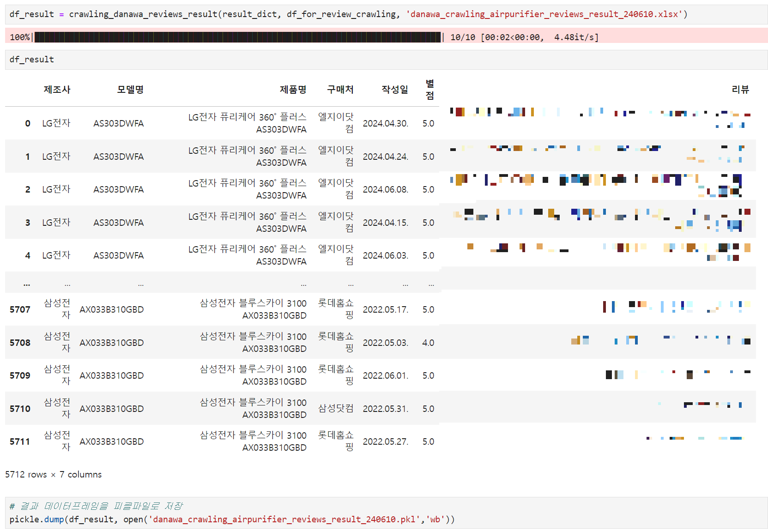Viewport: 768px width, 532px height.
Task: Click the date 2024.06.03.
Action: (x=386, y=255)
